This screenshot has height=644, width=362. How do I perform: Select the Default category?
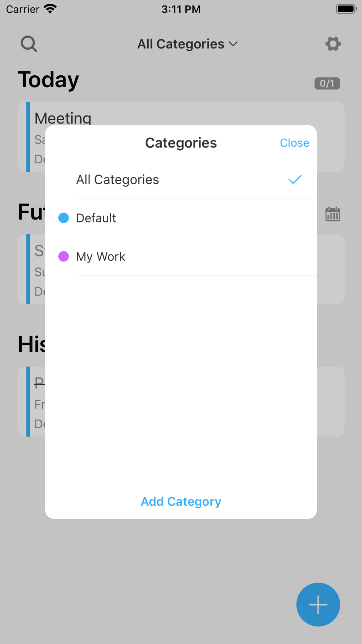(x=181, y=218)
